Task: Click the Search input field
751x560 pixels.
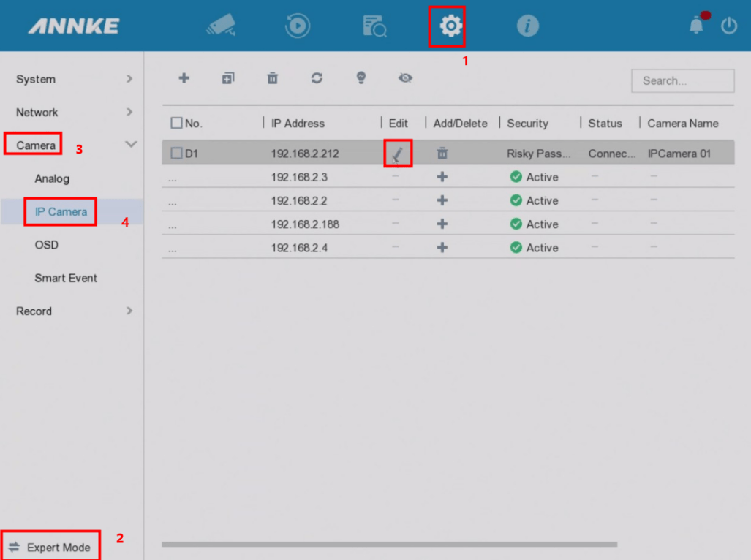Action: click(682, 80)
